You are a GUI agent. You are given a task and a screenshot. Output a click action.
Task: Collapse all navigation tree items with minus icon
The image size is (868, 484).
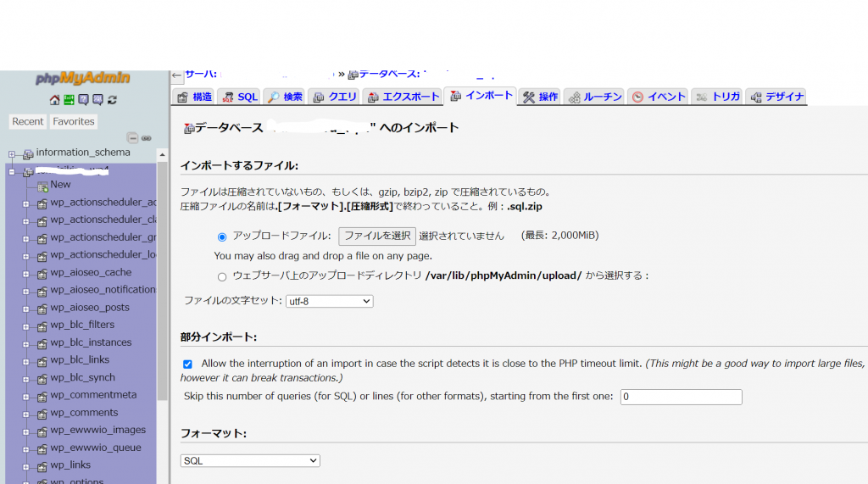[x=132, y=138]
